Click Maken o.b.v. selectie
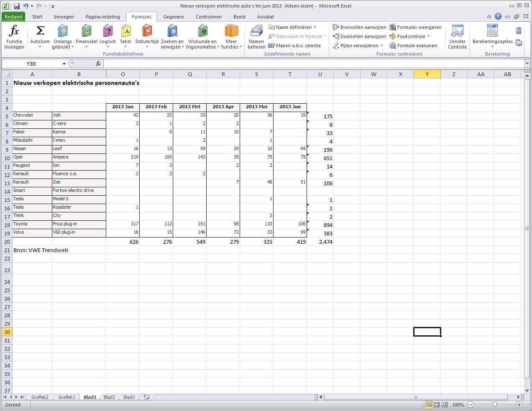Screen dimensions: 532x411 pos(294,46)
